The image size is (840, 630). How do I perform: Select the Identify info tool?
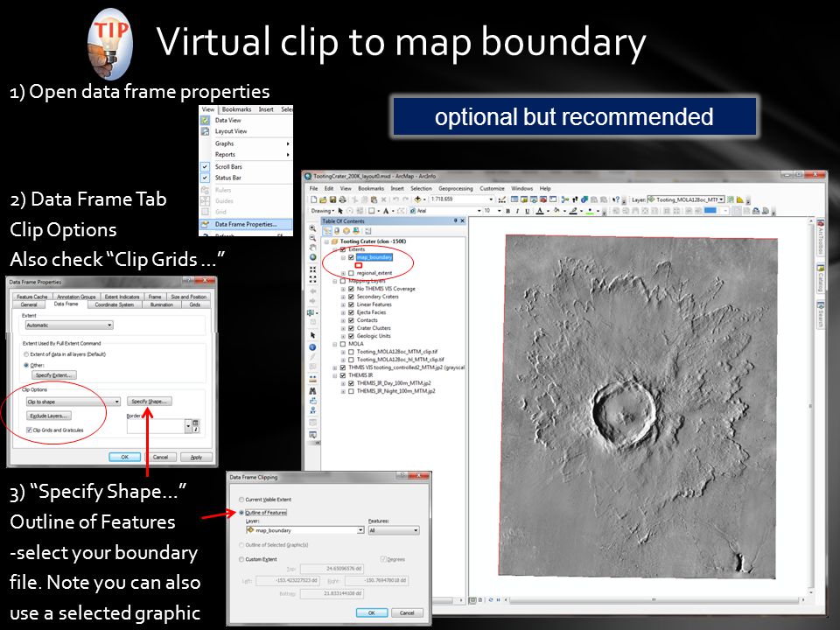(313, 346)
